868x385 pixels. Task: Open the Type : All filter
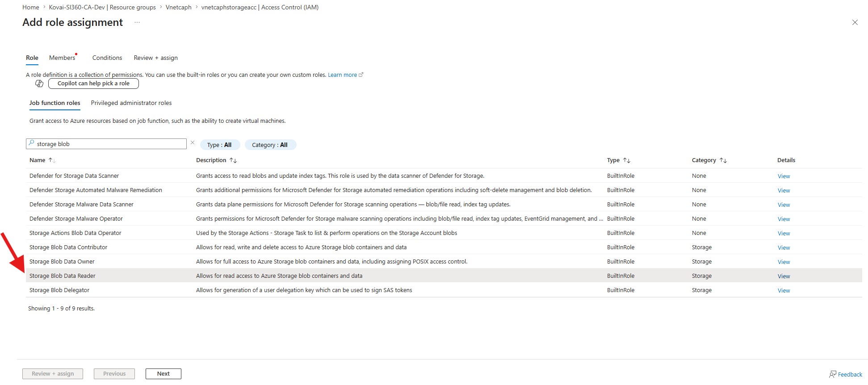220,145
